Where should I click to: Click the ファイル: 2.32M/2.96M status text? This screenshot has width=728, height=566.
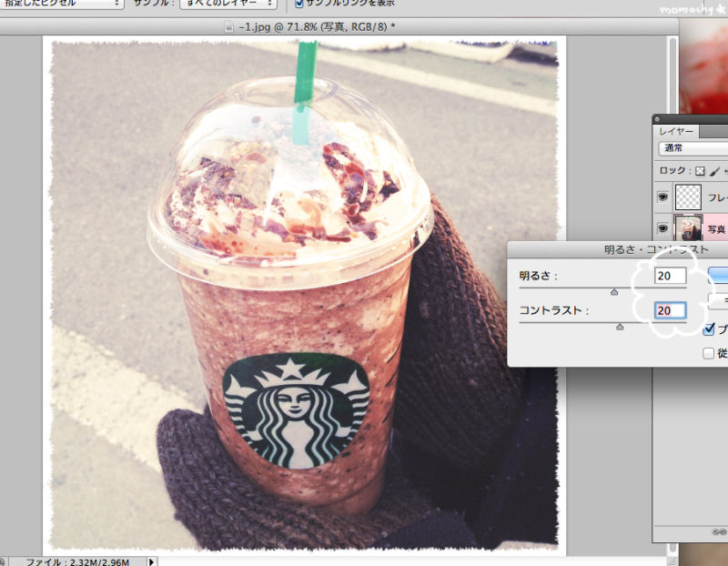click(77, 561)
